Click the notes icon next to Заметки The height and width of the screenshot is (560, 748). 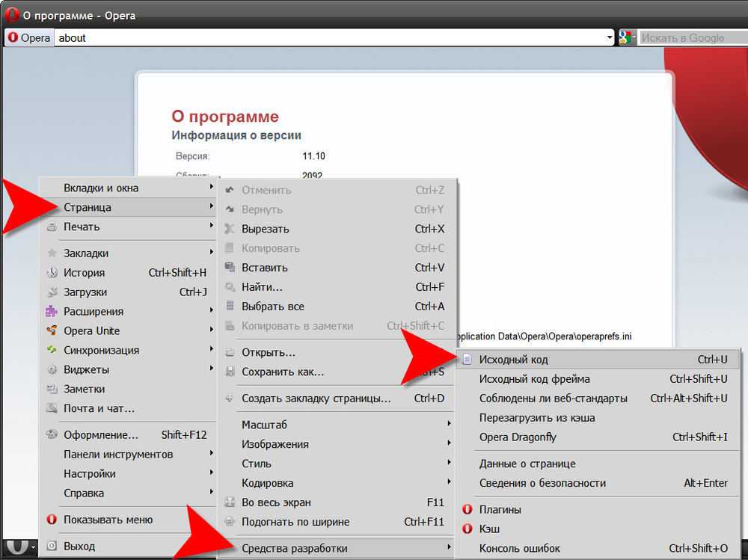point(52,390)
